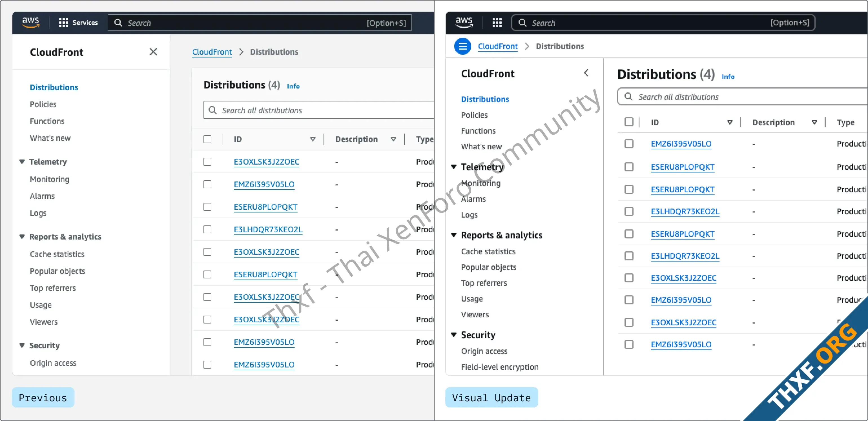
Task: Collapse Telemetry section in Visual Update sidebar
Action: [x=454, y=167]
